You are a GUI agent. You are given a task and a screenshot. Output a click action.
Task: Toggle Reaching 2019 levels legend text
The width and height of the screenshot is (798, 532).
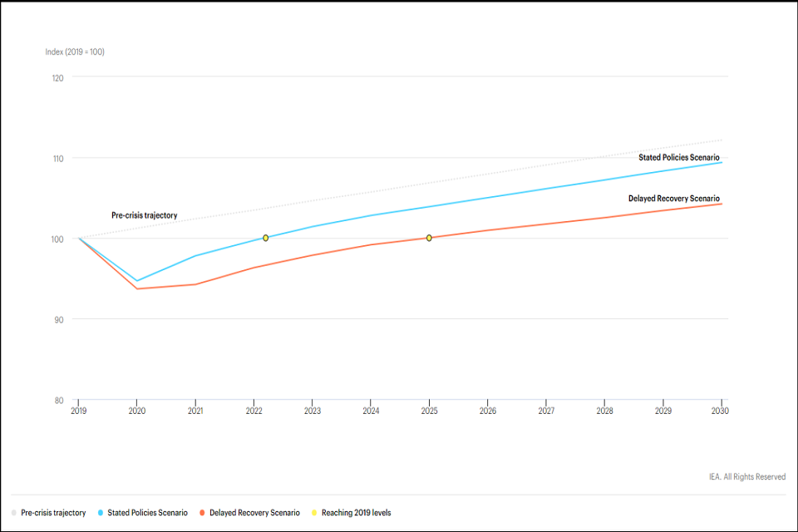[x=356, y=513]
